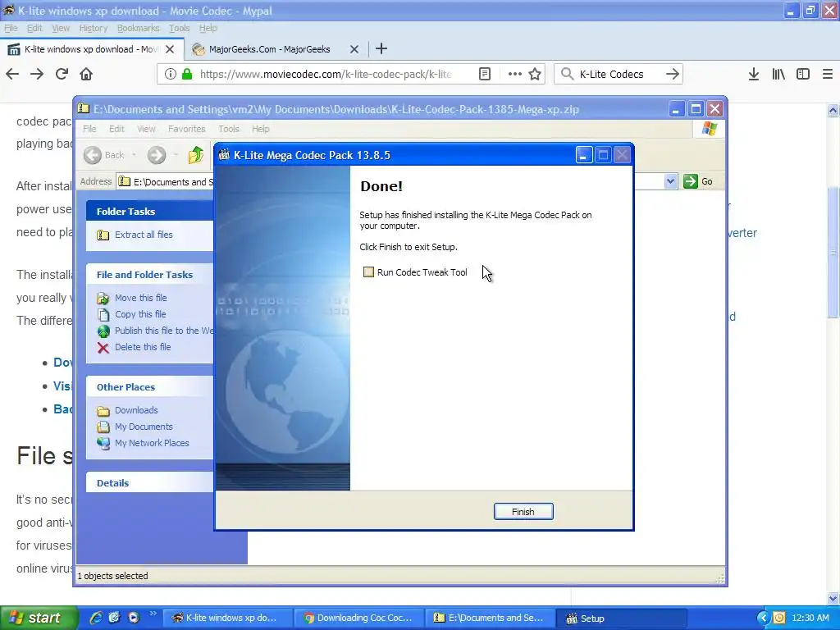
Task: Launch Windows Media Player from Quick Launch
Action: click(134, 618)
